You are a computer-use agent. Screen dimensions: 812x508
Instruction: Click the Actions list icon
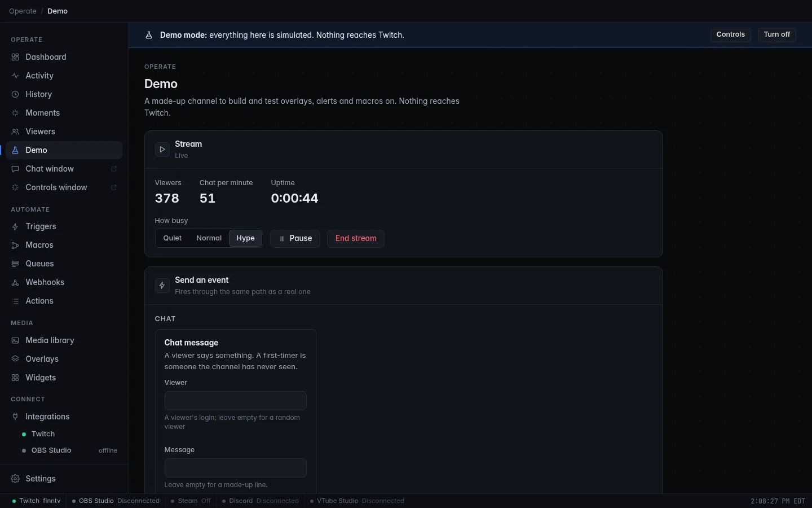[15, 301]
